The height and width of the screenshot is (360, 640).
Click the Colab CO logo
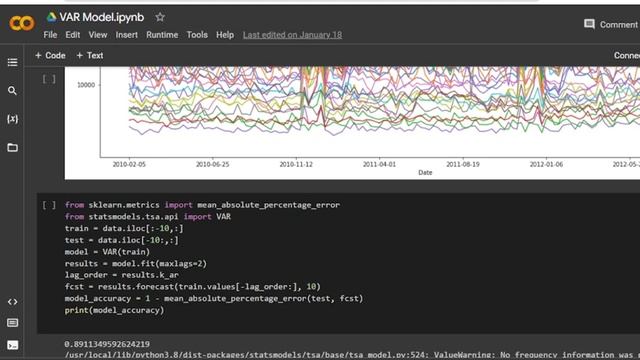tap(22, 23)
